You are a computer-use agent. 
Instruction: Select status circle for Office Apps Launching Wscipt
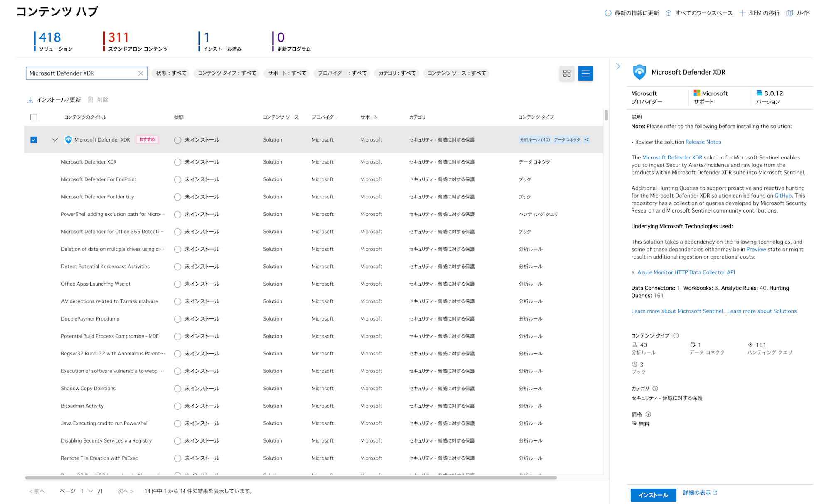[x=177, y=284]
